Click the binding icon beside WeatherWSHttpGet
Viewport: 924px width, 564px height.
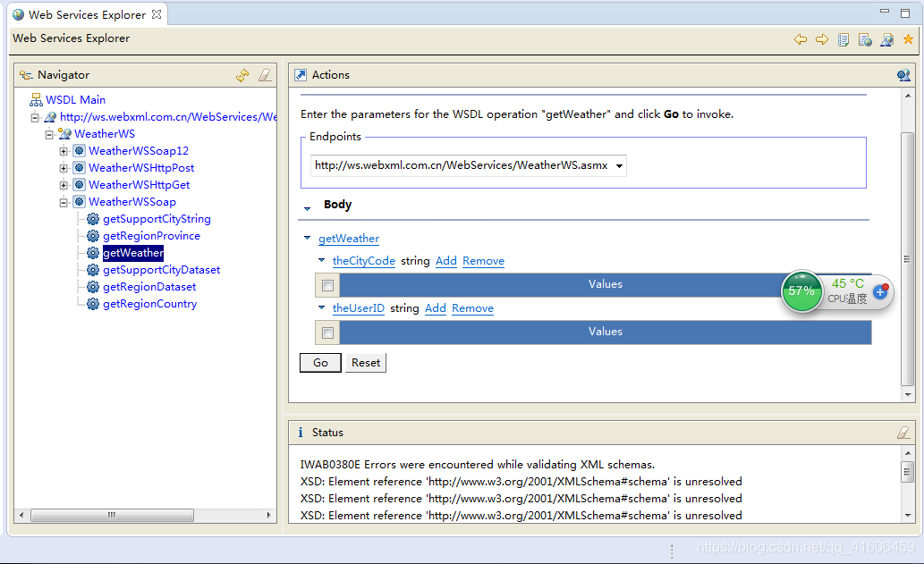(79, 185)
